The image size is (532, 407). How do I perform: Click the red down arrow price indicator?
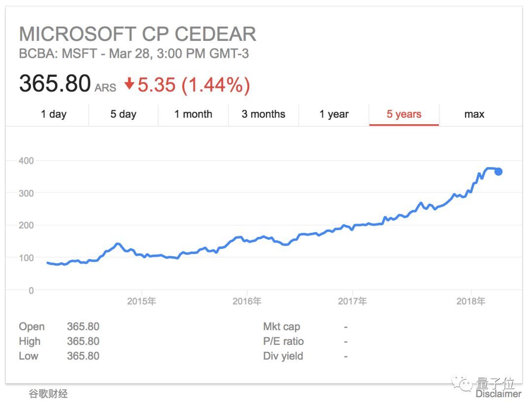pos(130,84)
